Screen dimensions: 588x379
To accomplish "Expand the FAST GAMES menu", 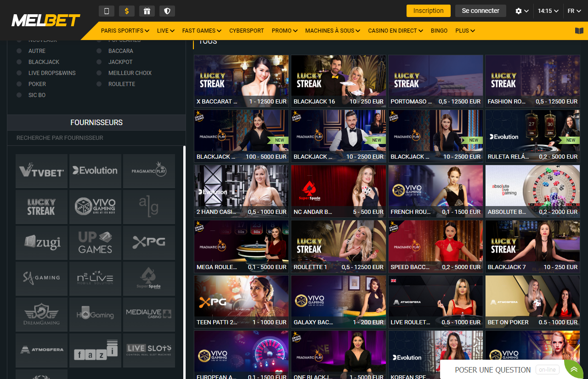I will (x=202, y=31).
